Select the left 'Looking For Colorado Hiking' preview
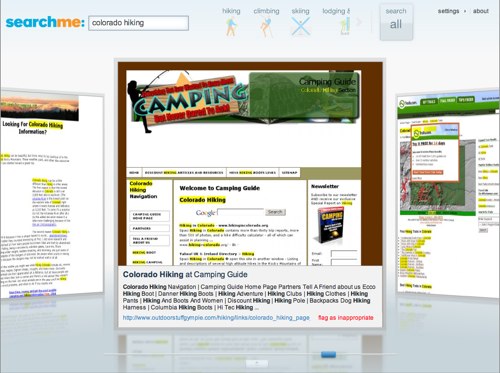Viewport: 500px width, 373px height. [x=52, y=193]
